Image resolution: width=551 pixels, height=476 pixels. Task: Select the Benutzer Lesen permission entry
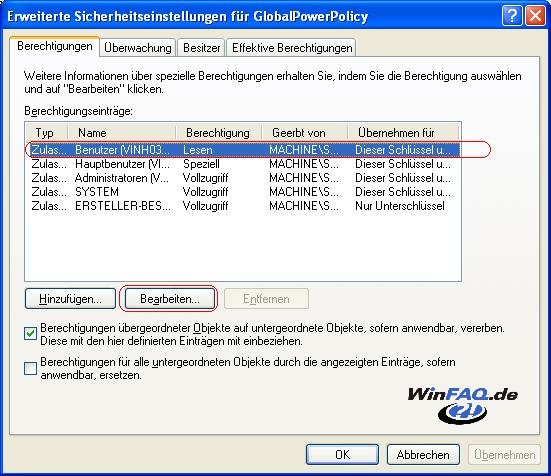coord(243,150)
